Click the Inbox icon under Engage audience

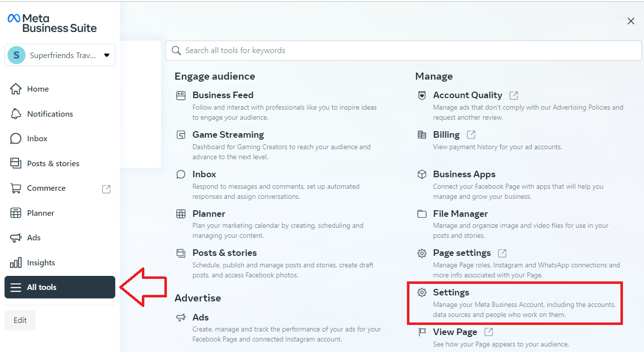[x=181, y=174]
